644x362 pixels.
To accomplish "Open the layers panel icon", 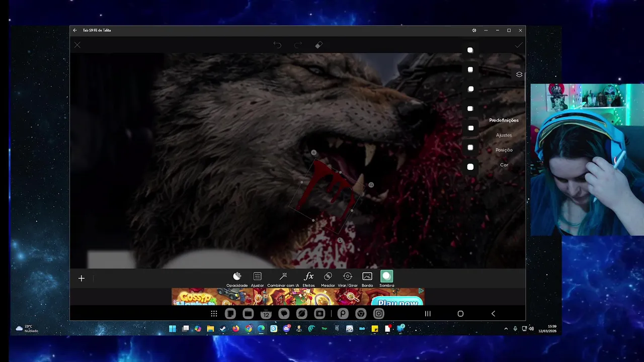I will pos(519,74).
